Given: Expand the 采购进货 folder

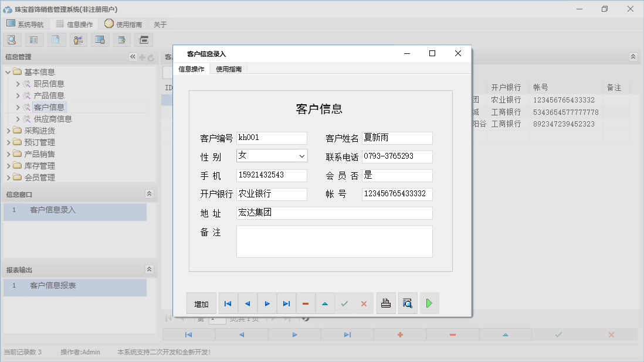Looking at the screenshot, I should tap(39, 131).
